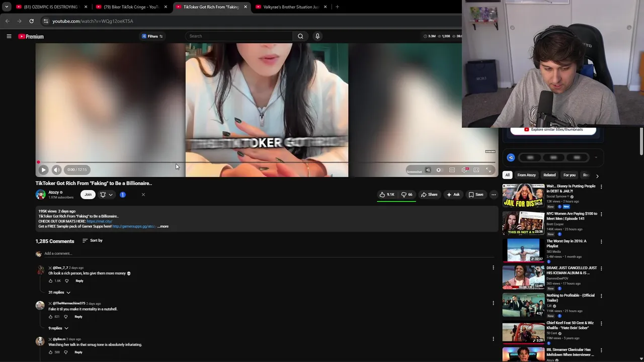Toggle closed captions CC button
The width and height of the screenshot is (644, 362).
click(452, 170)
